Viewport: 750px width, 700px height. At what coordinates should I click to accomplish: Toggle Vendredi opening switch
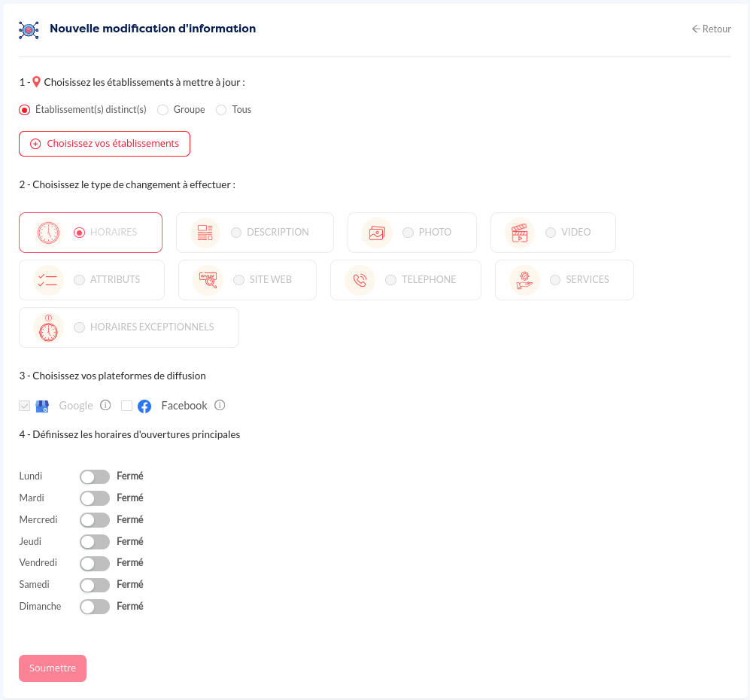click(95, 564)
